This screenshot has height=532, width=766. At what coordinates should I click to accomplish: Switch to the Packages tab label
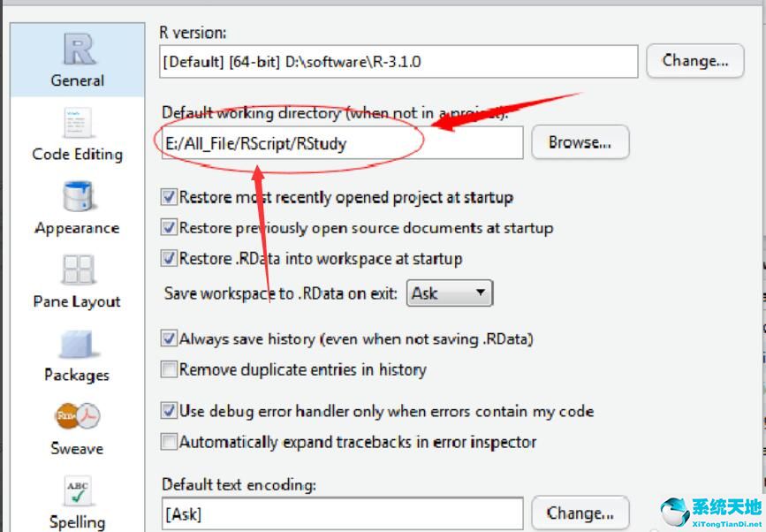point(77,375)
